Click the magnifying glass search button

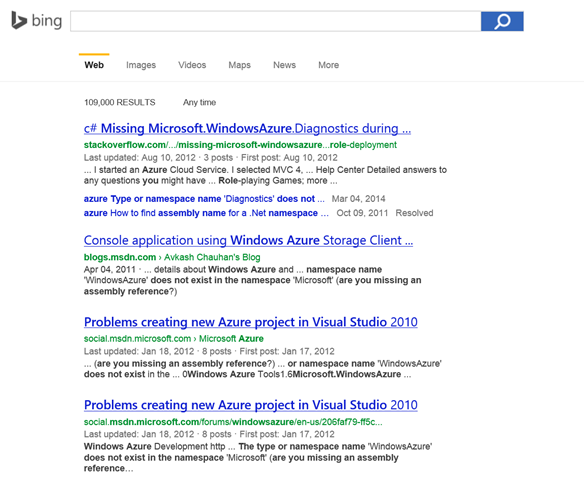coord(502,21)
